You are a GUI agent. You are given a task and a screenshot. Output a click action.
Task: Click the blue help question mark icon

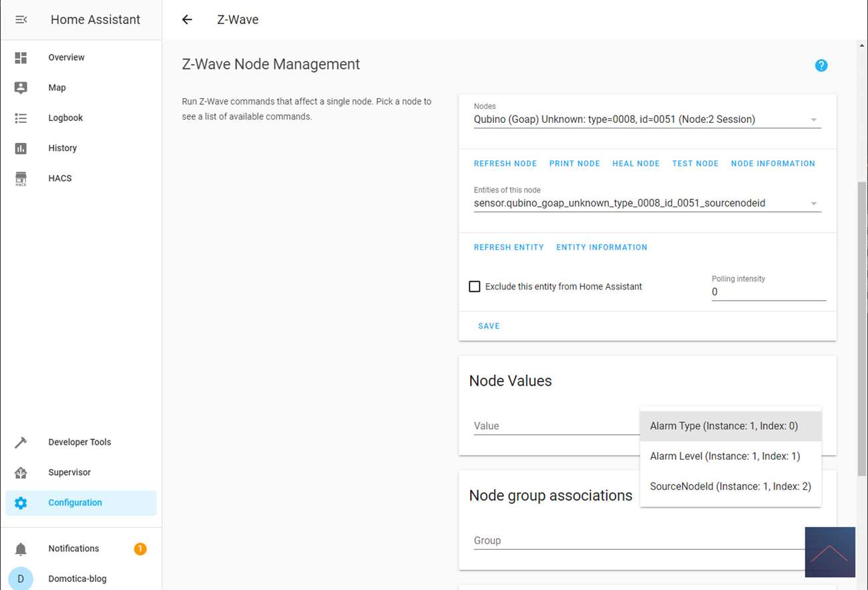coord(821,65)
